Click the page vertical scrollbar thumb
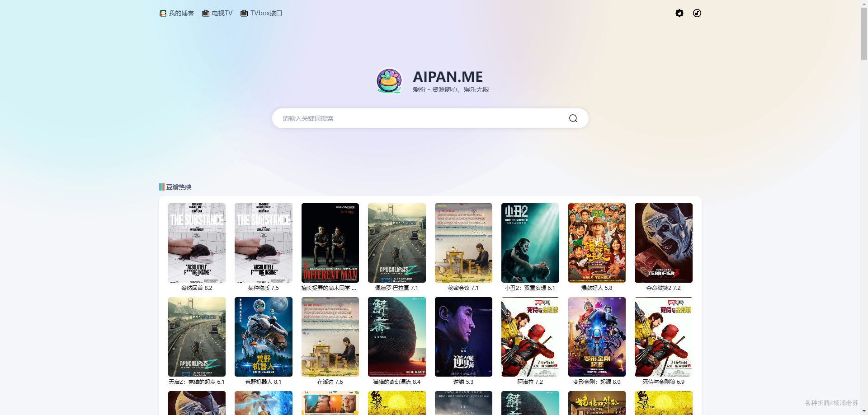Screen dimensions: 868x415 [864, 34]
